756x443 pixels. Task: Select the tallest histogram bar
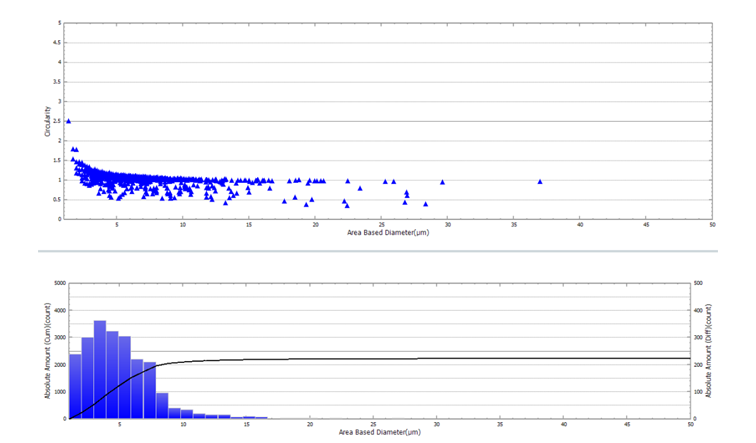click(100, 369)
